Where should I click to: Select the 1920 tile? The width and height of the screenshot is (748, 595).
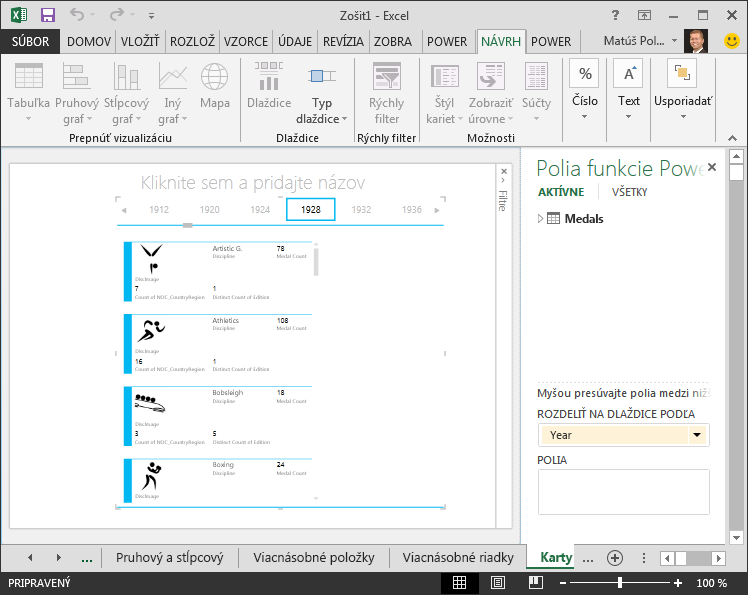tap(209, 209)
